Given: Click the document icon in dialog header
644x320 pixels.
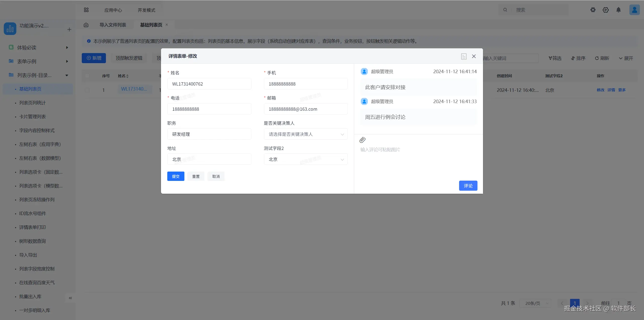Looking at the screenshot, I should click(464, 56).
